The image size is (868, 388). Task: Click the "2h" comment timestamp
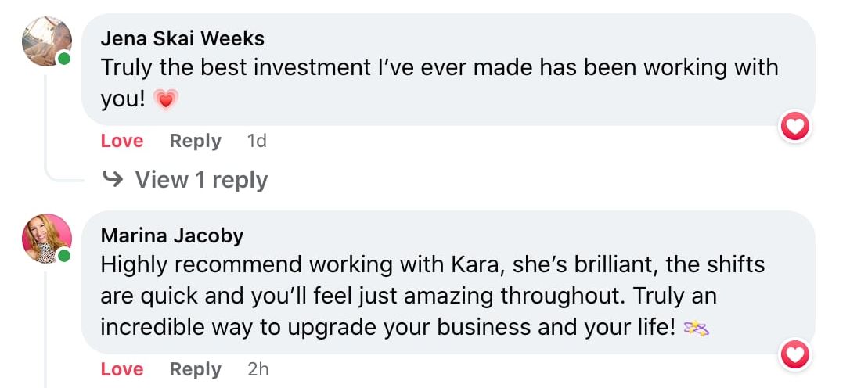tap(258, 369)
